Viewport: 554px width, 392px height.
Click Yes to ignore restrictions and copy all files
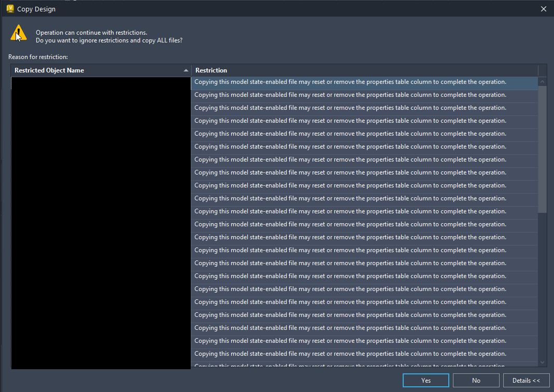click(425, 380)
